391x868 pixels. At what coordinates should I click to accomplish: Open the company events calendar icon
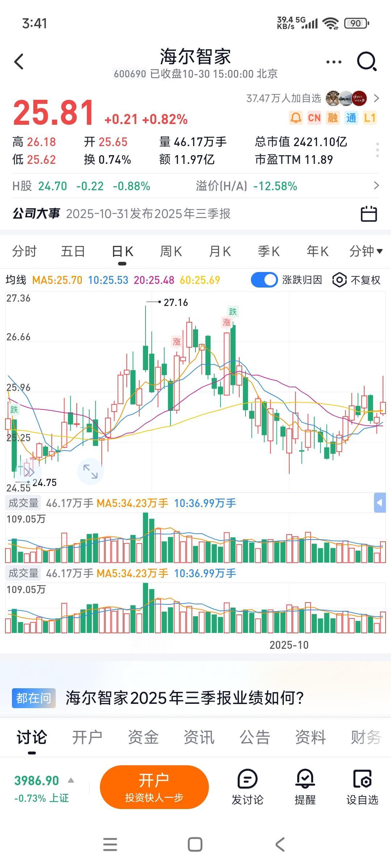pos(369,214)
